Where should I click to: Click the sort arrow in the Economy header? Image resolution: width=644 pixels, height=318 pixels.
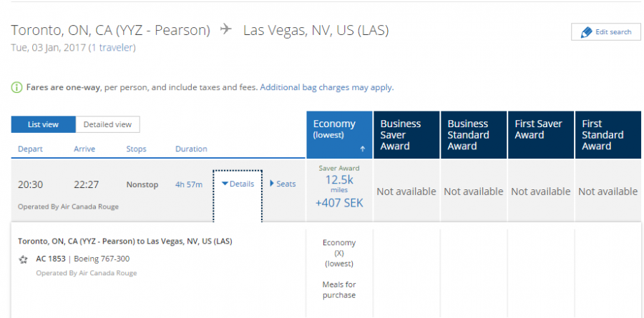[362, 149]
